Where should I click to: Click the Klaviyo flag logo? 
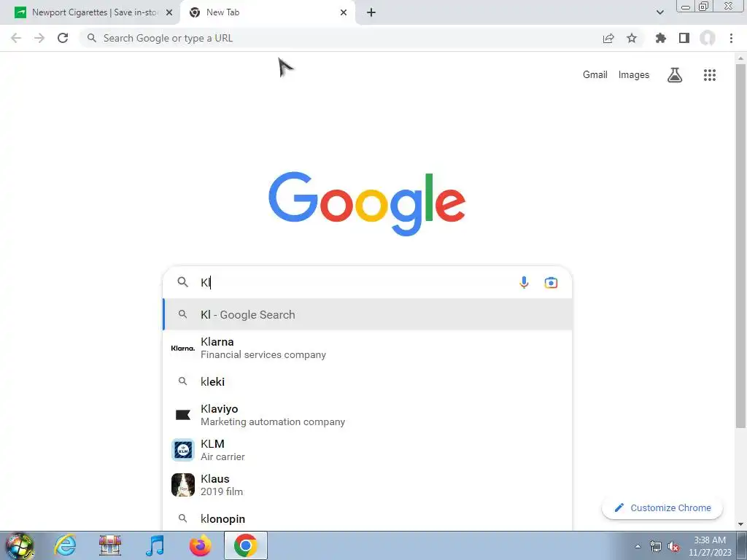coord(183,415)
